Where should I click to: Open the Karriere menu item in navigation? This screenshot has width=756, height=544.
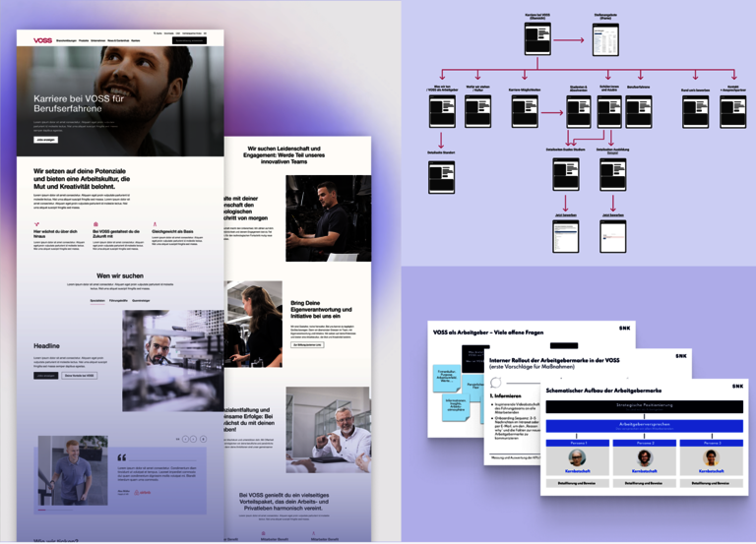click(x=136, y=41)
